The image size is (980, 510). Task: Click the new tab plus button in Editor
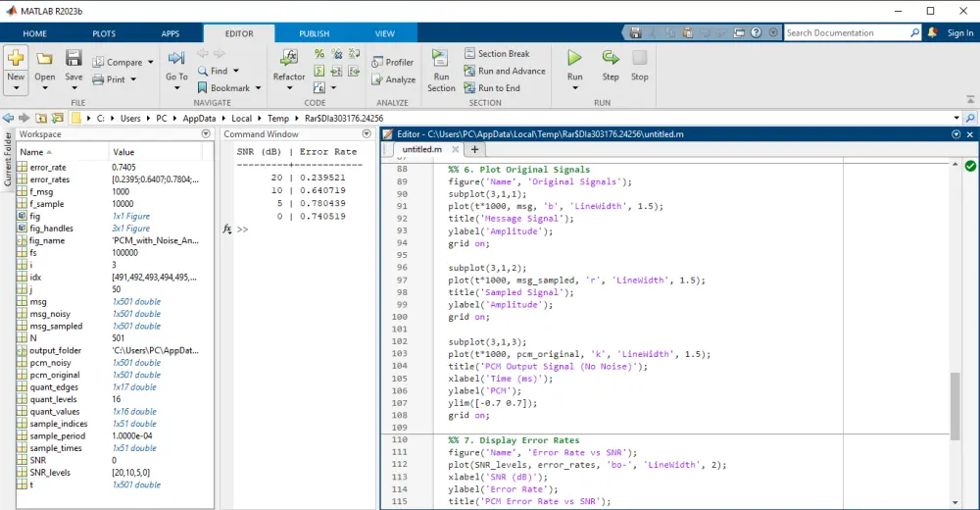click(474, 149)
